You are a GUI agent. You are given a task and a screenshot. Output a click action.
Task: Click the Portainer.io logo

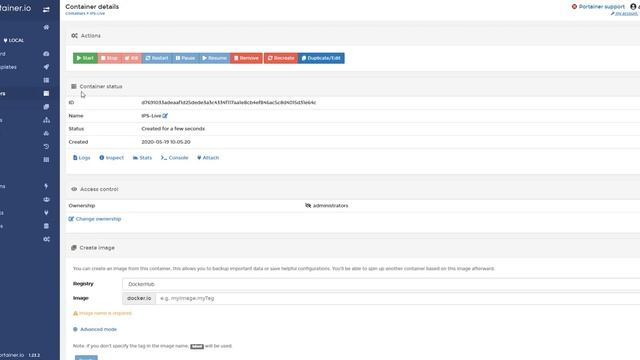(x=16, y=8)
